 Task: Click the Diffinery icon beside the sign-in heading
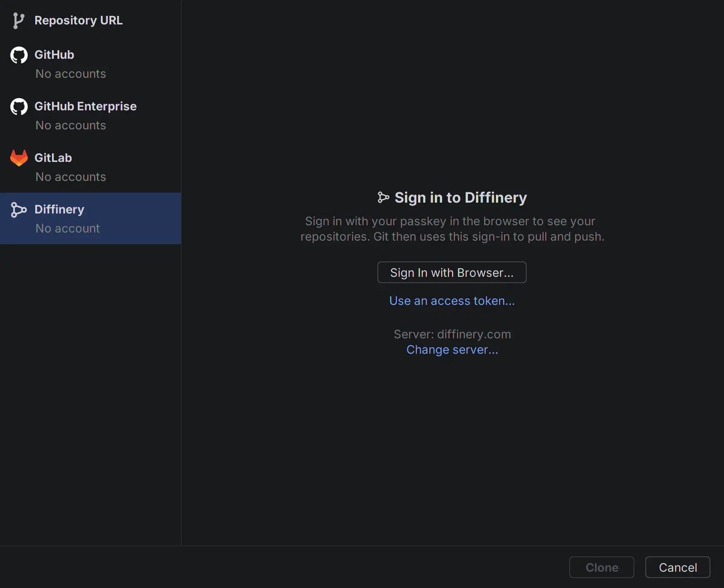coord(383,197)
